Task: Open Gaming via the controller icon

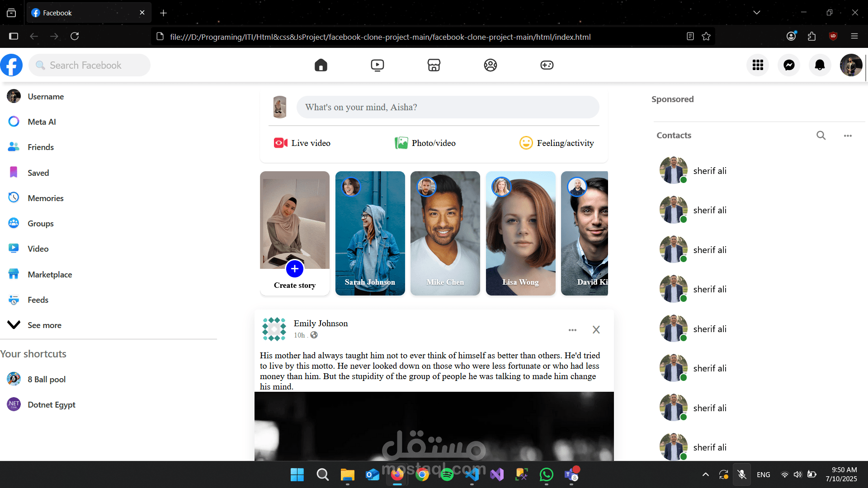Action: point(547,65)
